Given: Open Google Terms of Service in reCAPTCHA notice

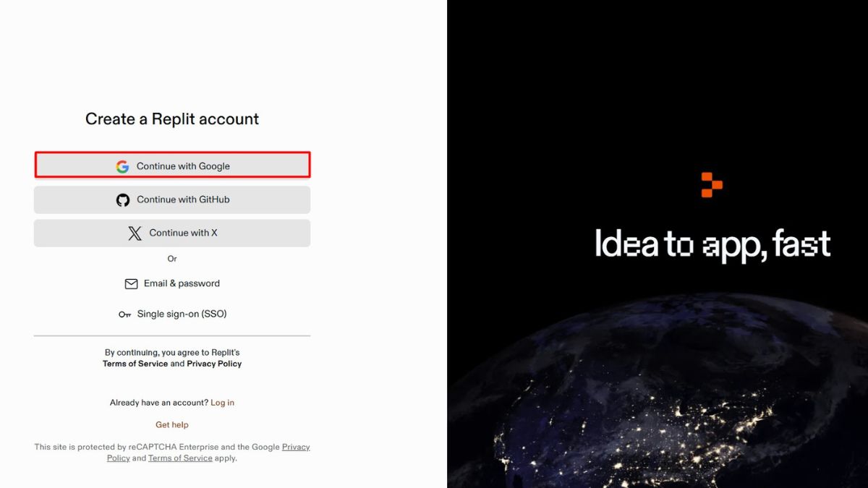Looking at the screenshot, I should pyautogui.click(x=180, y=458).
